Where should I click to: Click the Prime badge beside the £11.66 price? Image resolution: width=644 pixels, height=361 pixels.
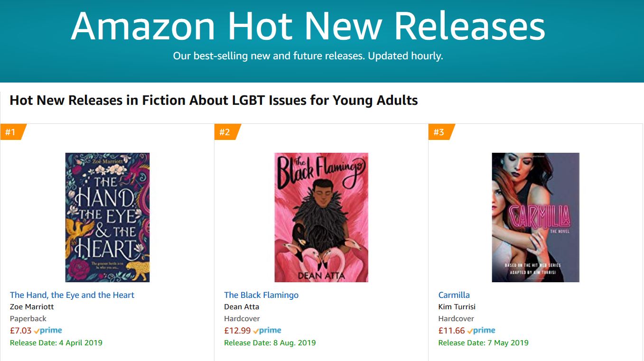tap(481, 331)
